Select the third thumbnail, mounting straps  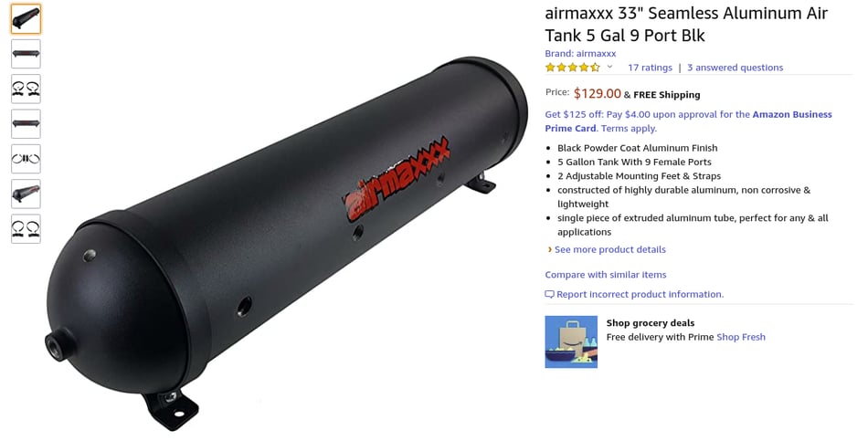click(x=26, y=89)
